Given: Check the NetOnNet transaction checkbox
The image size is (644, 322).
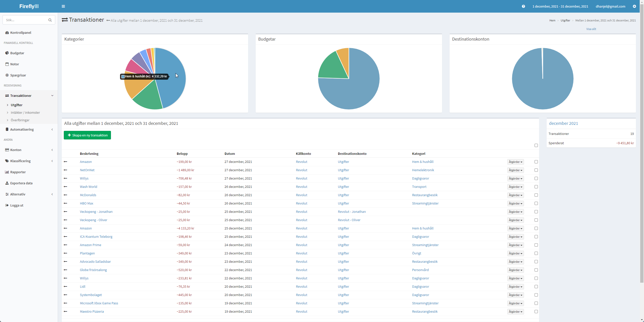Looking at the screenshot, I should [x=536, y=170].
